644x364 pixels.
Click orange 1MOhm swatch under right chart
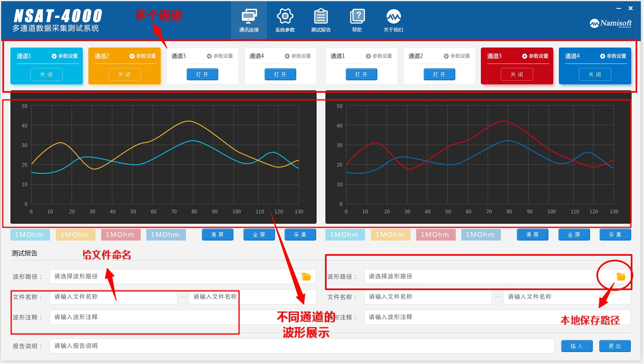[x=391, y=235]
